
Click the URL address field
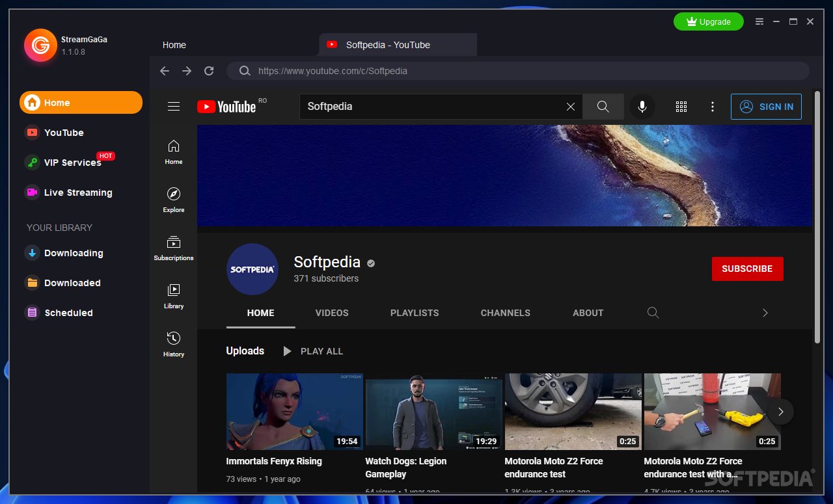click(x=518, y=71)
